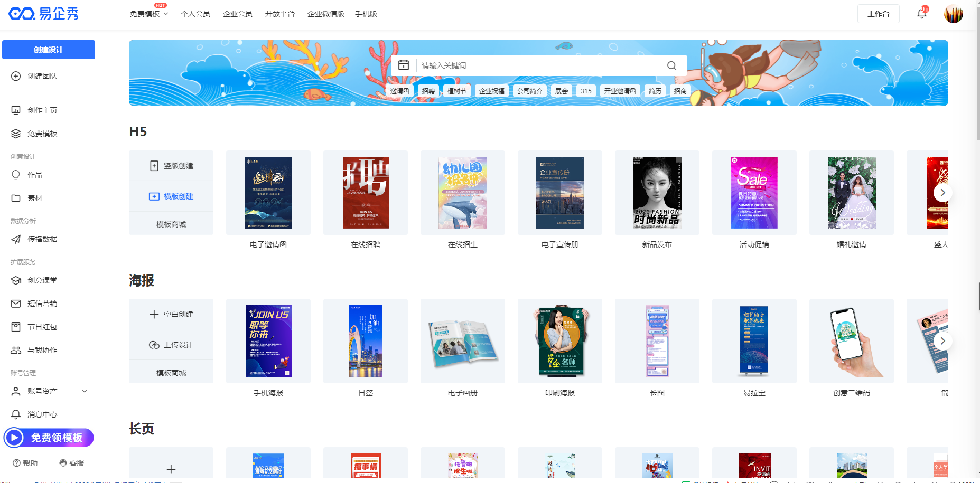Click the 免费领模板 banner button
The width and height of the screenshot is (980, 483).
pyautogui.click(x=49, y=438)
